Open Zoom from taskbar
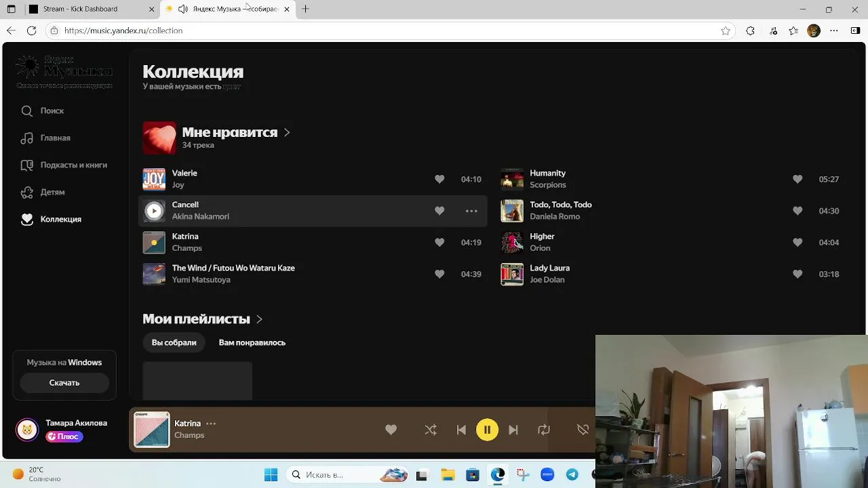Image resolution: width=868 pixels, height=488 pixels. click(x=547, y=474)
